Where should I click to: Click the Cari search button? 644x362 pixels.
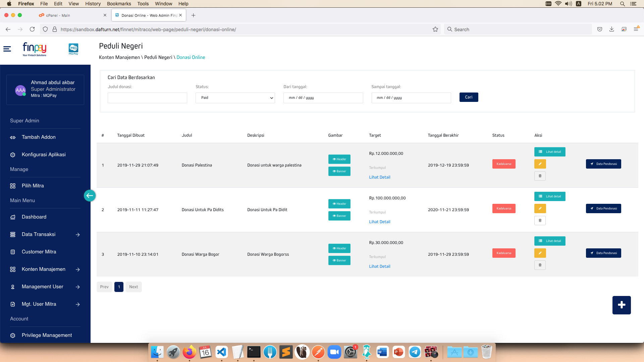click(x=469, y=97)
